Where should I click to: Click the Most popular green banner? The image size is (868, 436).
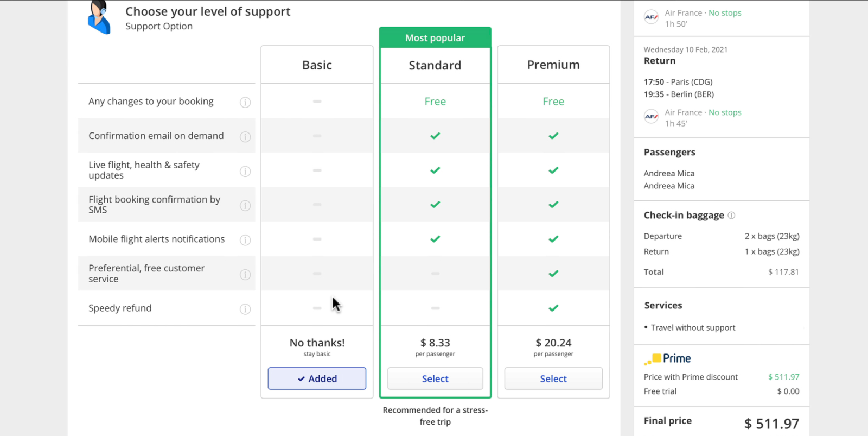click(x=435, y=38)
